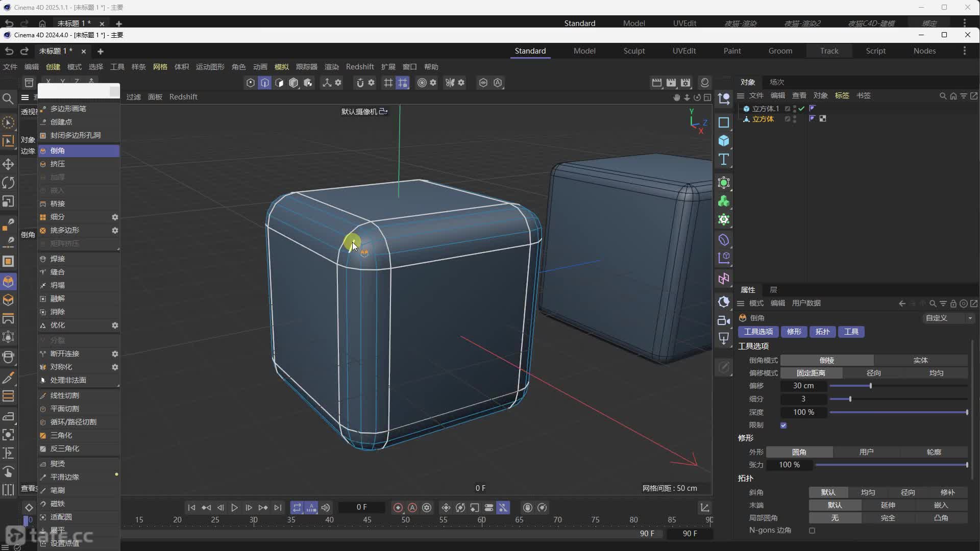Open the 自定义 dropdown in Attributes
Viewport: 980px width, 551px height.
[x=948, y=318]
